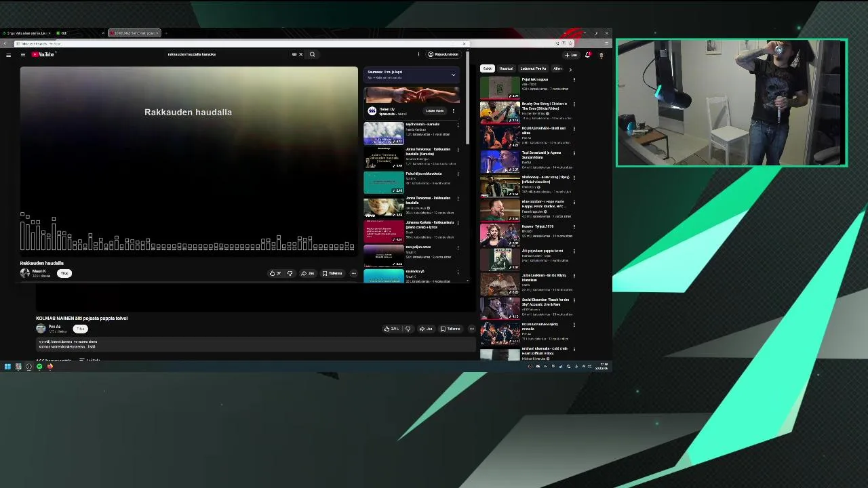The height and width of the screenshot is (488, 868).
Task: Open Kuusou Tyhjää 1979 video thumbnail
Action: click(x=500, y=235)
